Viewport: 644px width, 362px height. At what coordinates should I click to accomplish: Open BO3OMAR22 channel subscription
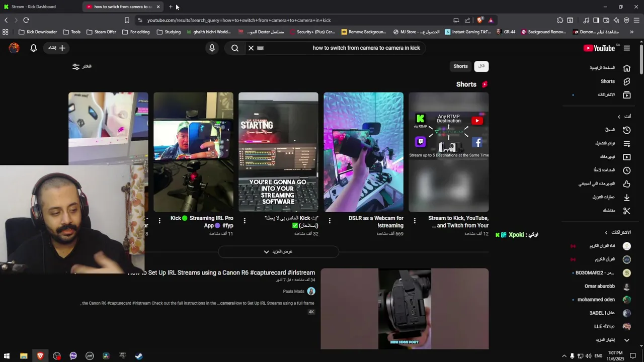pyautogui.click(x=604, y=273)
